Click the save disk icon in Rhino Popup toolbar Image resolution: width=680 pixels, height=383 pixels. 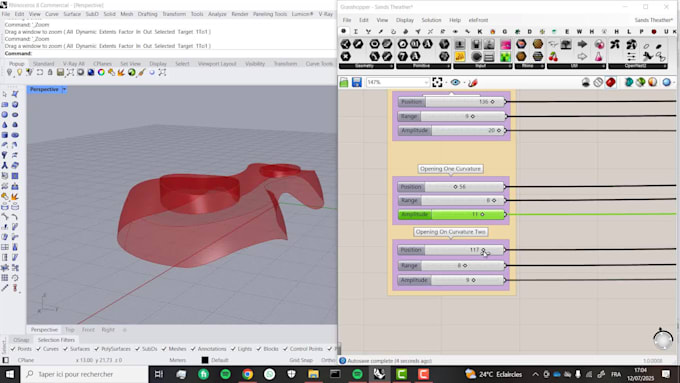coord(60,72)
